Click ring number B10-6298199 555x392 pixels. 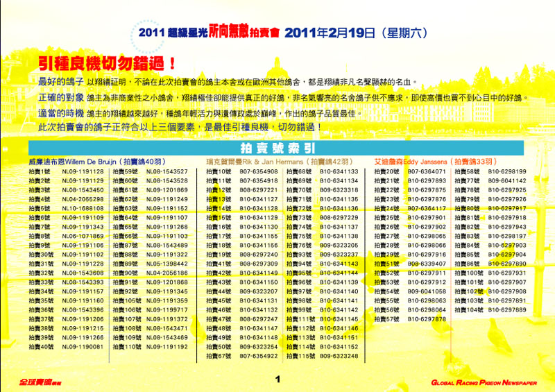[507, 171]
